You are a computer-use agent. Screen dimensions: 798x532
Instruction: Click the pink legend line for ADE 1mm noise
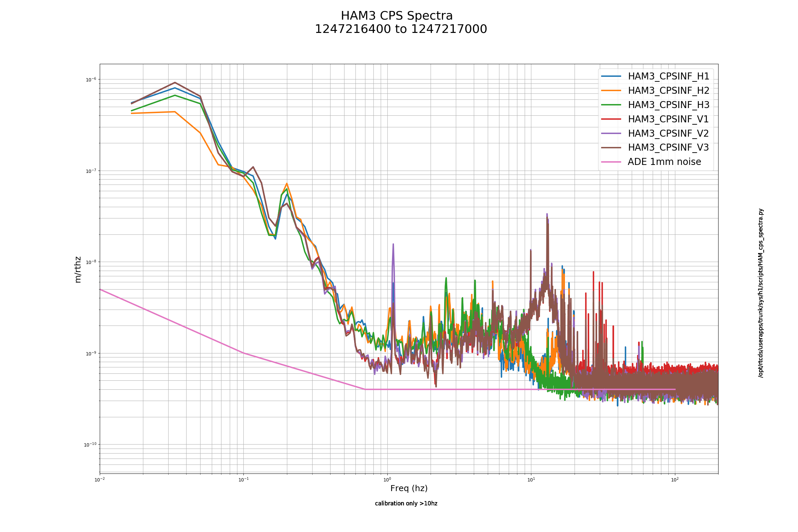point(611,162)
